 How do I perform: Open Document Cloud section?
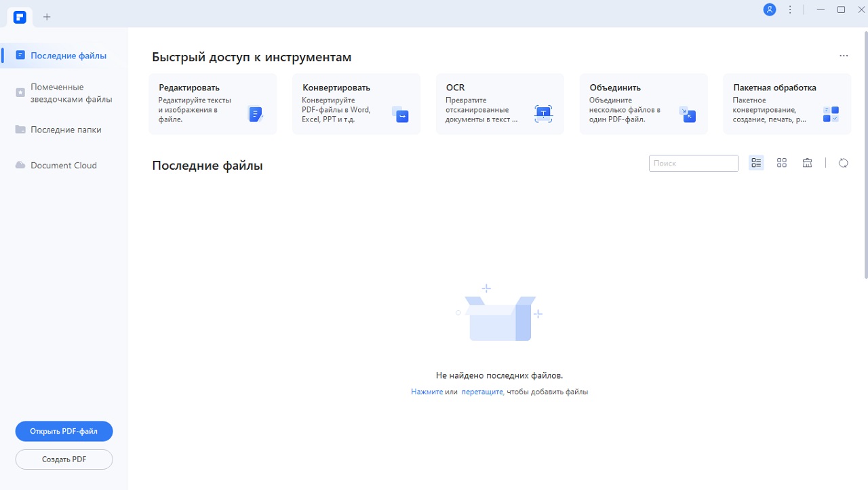62,165
